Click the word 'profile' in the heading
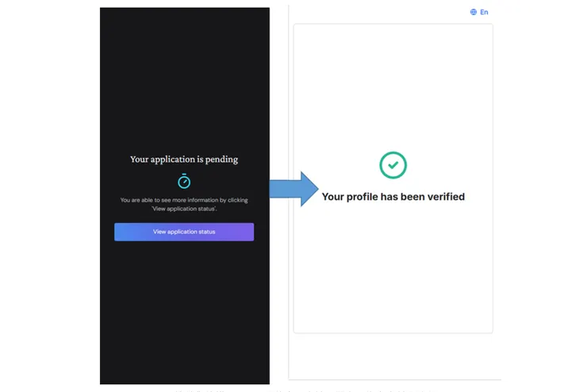The height and width of the screenshot is (392, 587). pyautogui.click(x=366, y=196)
